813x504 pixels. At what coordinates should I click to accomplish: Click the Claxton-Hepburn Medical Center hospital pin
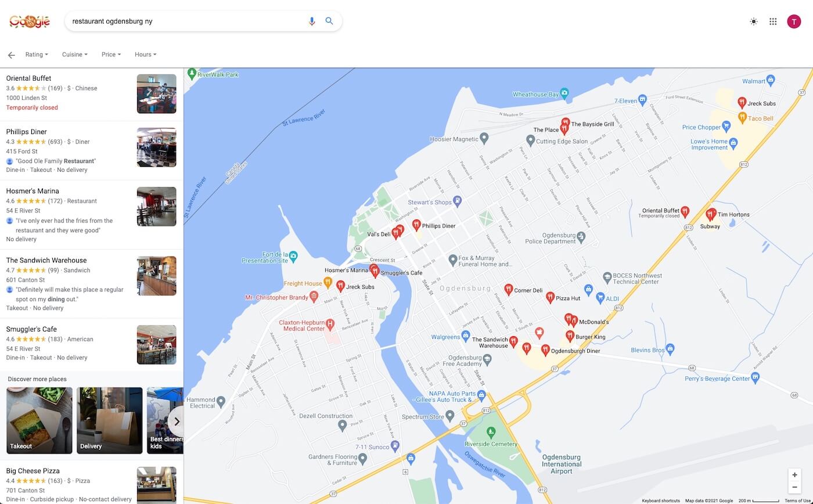(330, 323)
